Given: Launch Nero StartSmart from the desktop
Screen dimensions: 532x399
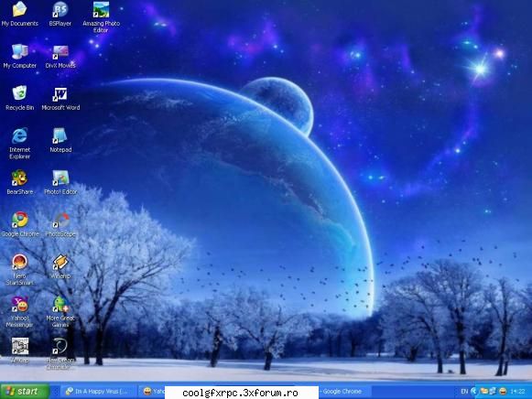Looking at the screenshot, I should click(19, 270).
